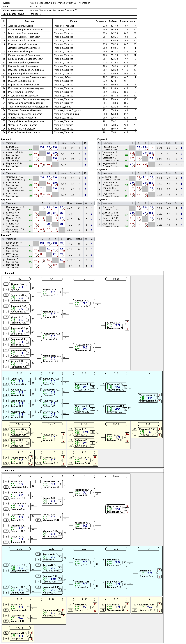Click the Группа-7 heading
186x644 pixels.
tap(6, 235)
